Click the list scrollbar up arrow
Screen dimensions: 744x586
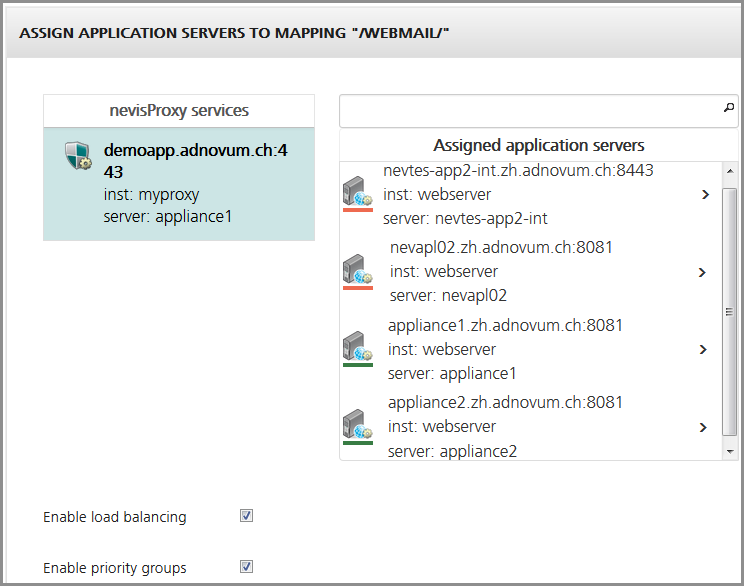coord(730,171)
